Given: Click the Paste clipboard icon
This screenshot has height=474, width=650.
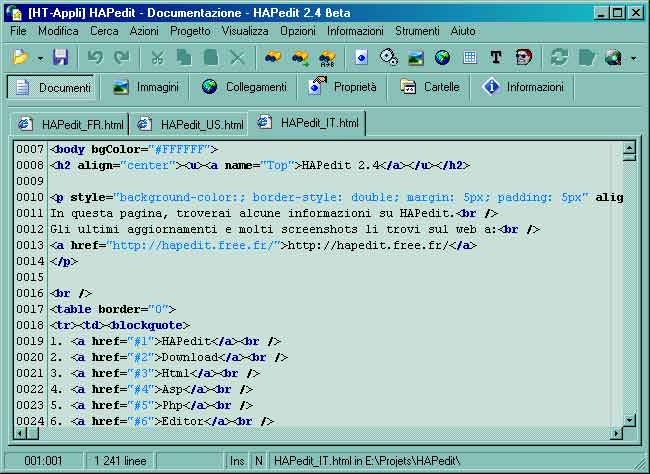Looking at the screenshot, I should [211, 58].
